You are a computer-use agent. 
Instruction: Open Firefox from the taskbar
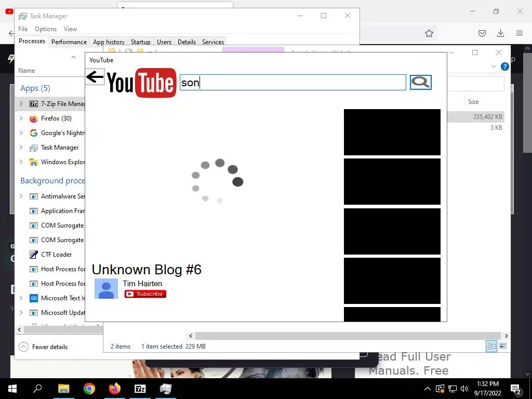(x=115, y=389)
